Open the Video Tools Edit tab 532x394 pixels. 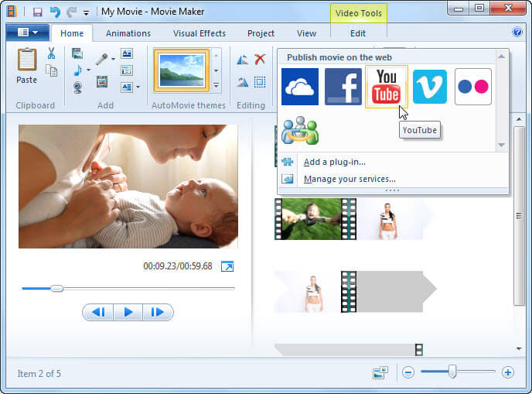point(358,33)
